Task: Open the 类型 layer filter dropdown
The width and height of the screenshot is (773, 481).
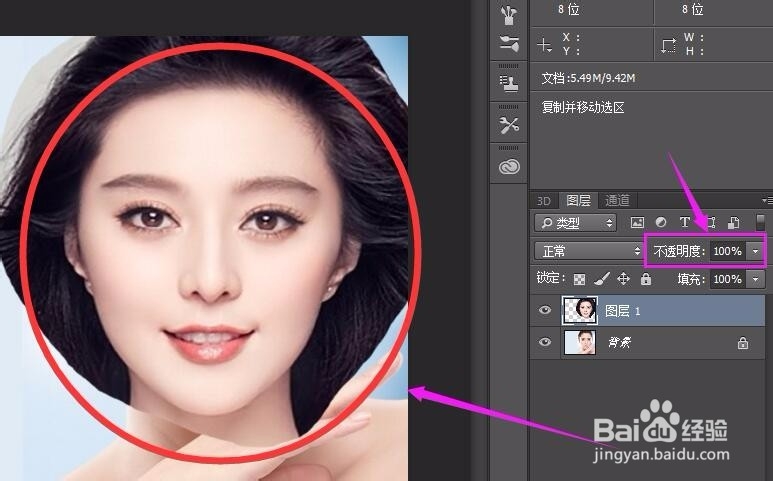Action: 575,223
